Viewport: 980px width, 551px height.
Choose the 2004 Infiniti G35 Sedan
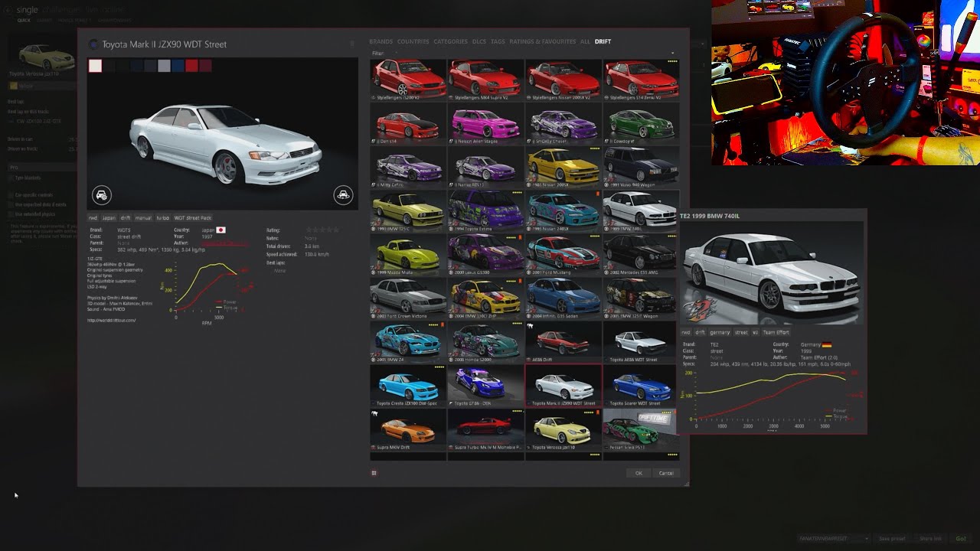point(563,298)
